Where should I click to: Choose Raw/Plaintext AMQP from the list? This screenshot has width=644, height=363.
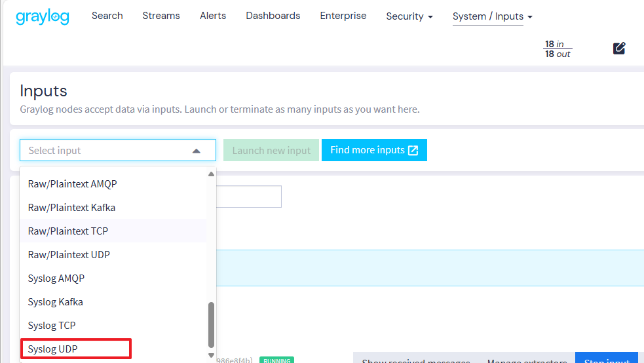pyautogui.click(x=113, y=184)
